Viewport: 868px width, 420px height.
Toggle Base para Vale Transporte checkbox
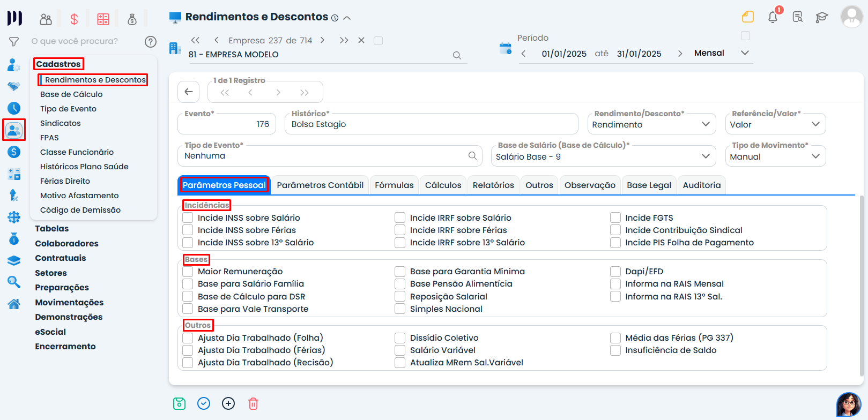[x=188, y=309]
